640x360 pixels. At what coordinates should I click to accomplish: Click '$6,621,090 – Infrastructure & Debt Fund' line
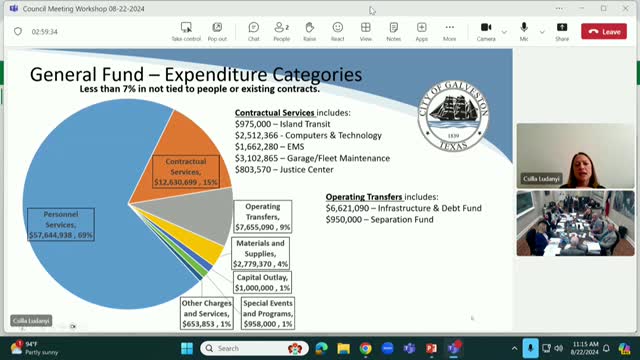pyautogui.click(x=403, y=208)
